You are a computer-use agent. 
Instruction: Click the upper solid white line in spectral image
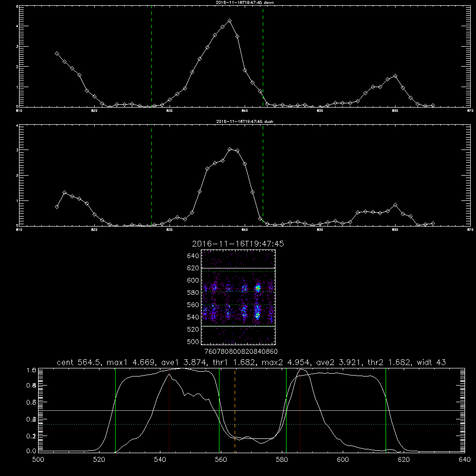tap(238, 268)
